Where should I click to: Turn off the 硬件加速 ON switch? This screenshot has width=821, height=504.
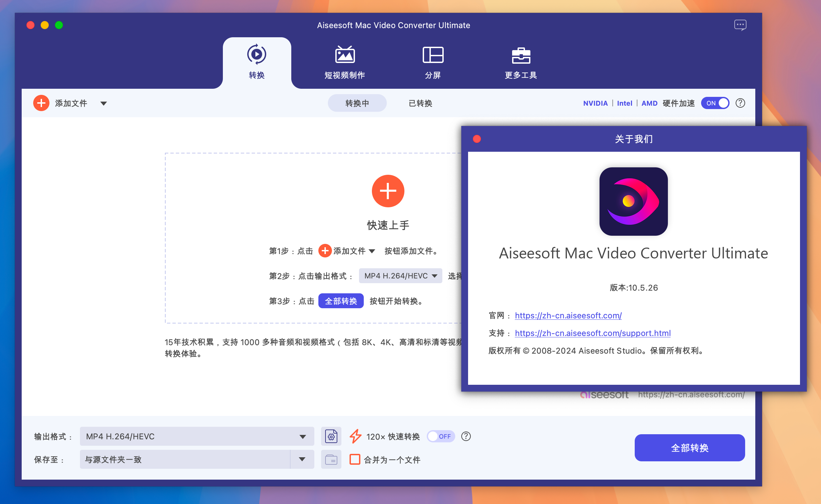(715, 103)
